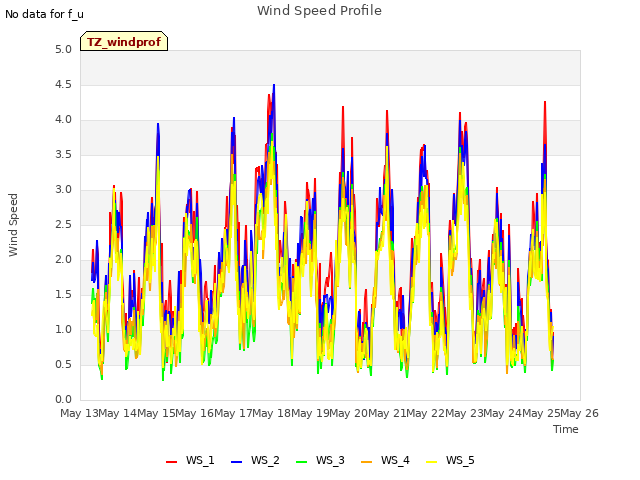Click the 0.0 y-axis tick label
The width and height of the screenshot is (640, 480).
pyautogui.click(x=64, y=400)
